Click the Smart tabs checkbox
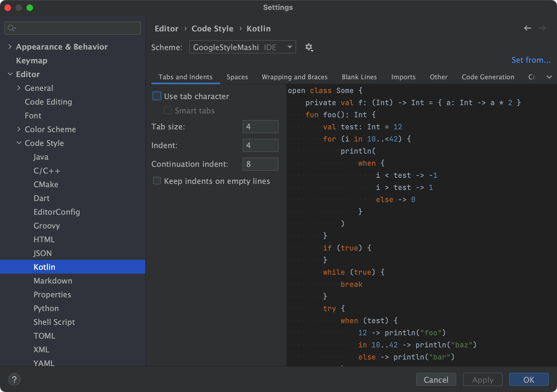 [168, 110]
